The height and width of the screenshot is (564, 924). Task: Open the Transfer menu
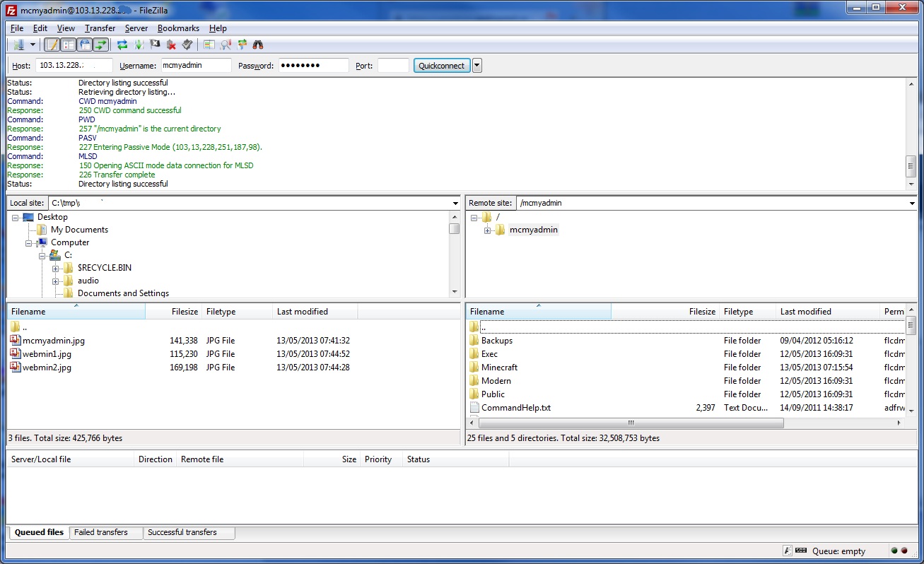[100, 28]
